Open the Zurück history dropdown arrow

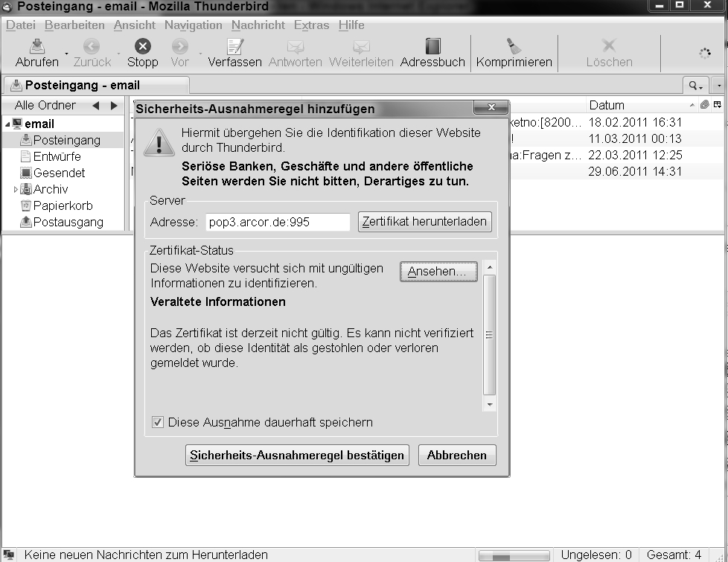[118, 54]
